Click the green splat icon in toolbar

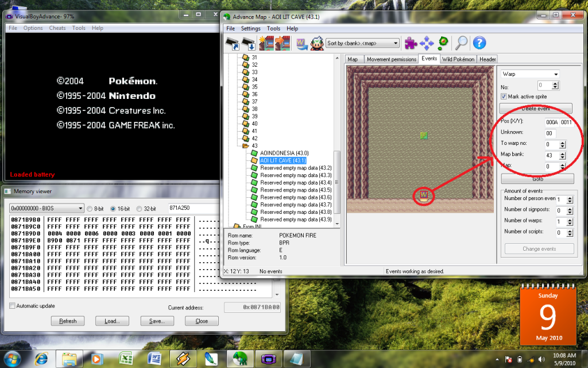coord(443,43)
